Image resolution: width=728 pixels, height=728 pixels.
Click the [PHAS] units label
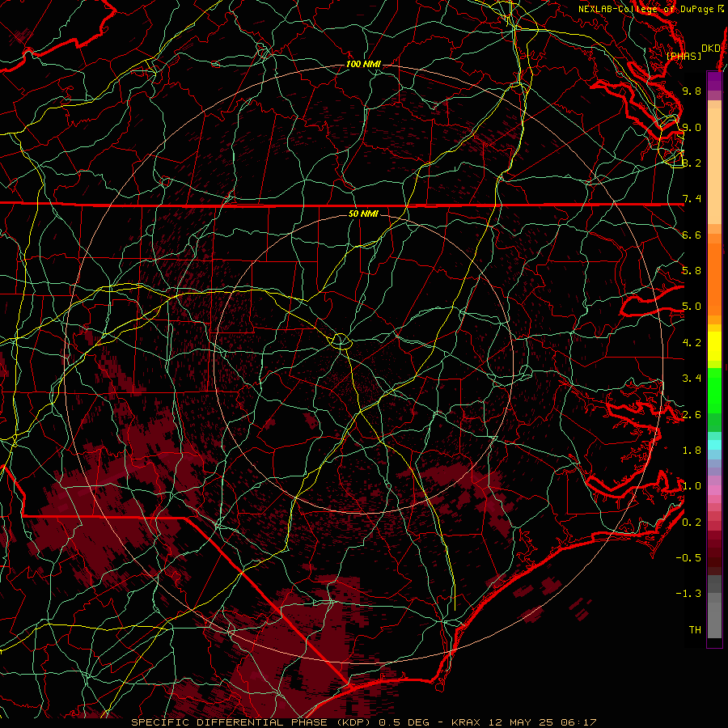pyautogui.click(x=684, y=57)
